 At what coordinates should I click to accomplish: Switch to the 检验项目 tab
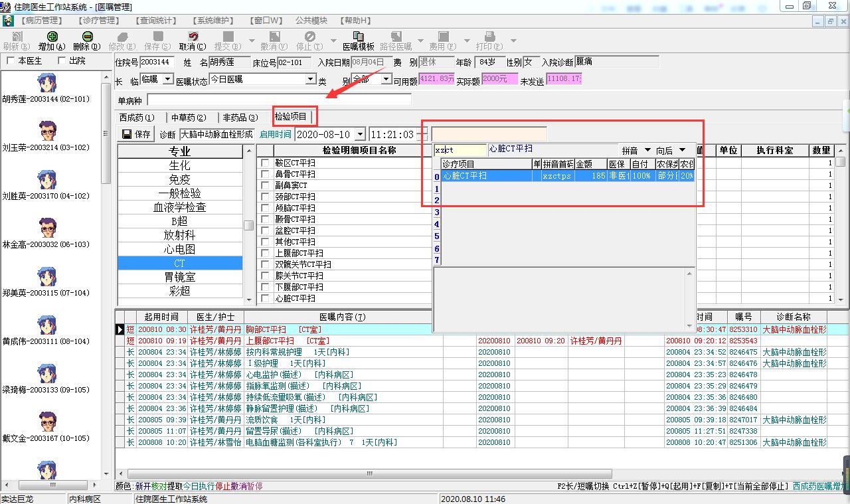click(x=291, y=117)
